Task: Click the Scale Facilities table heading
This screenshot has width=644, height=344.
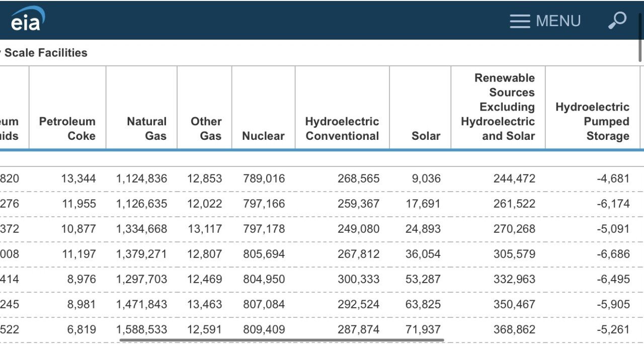Action: pyautogui.click(x=45, y=53)
